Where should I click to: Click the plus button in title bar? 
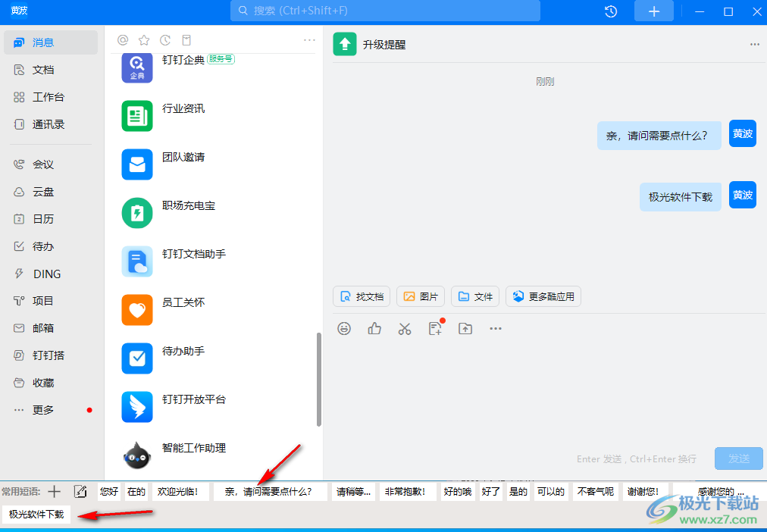654,11
